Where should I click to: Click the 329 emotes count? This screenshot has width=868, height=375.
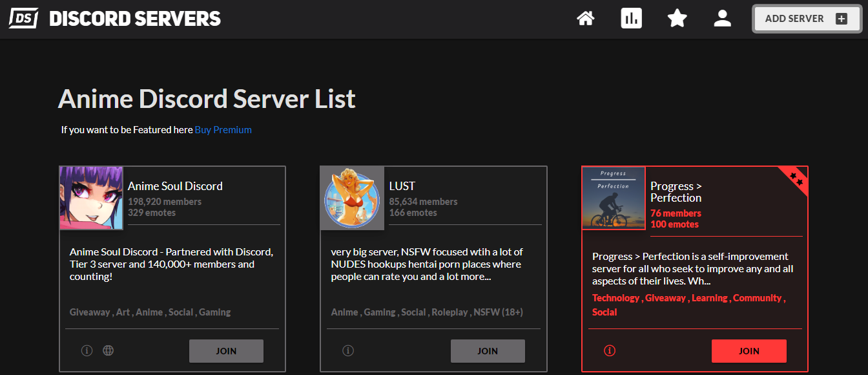[x=152, y=213]
